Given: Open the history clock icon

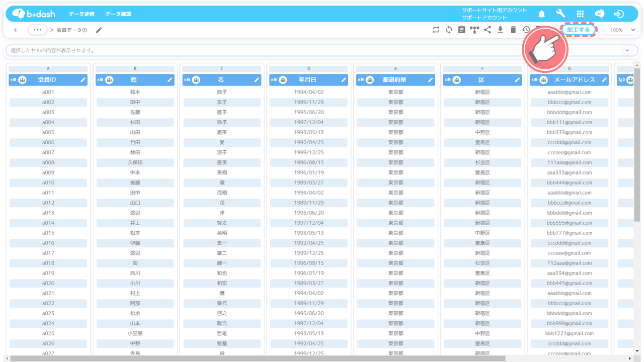Looking at the screenshot, I should coord(526,30).
